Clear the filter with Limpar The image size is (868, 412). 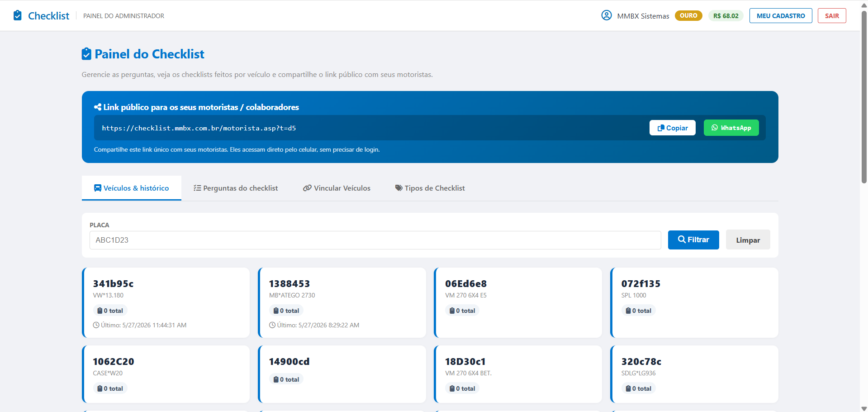(x=748, y=240)
